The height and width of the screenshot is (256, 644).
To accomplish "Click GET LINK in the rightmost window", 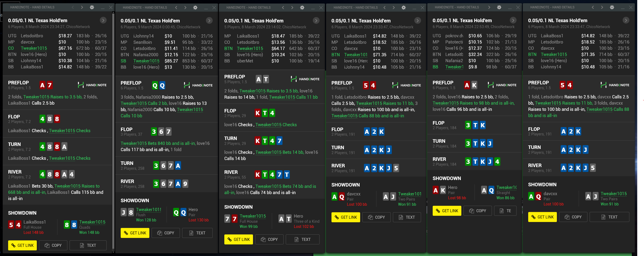I will (543, 217).
